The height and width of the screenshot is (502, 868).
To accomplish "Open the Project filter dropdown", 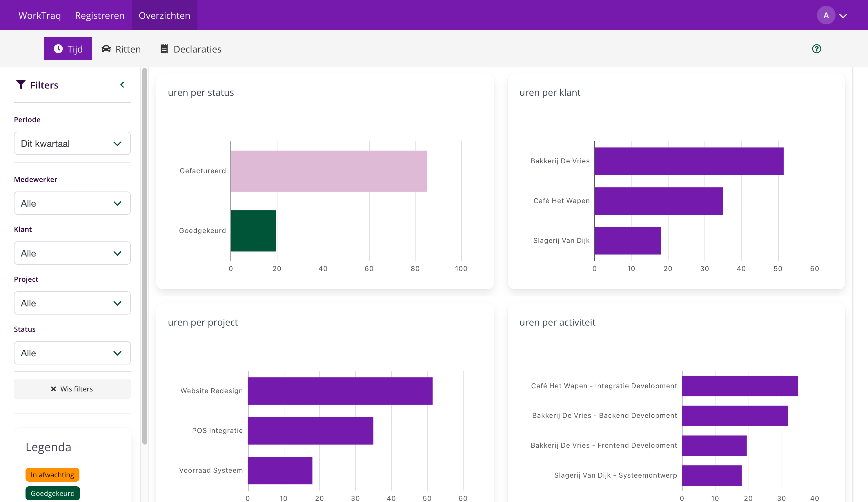I will [72, 304].
